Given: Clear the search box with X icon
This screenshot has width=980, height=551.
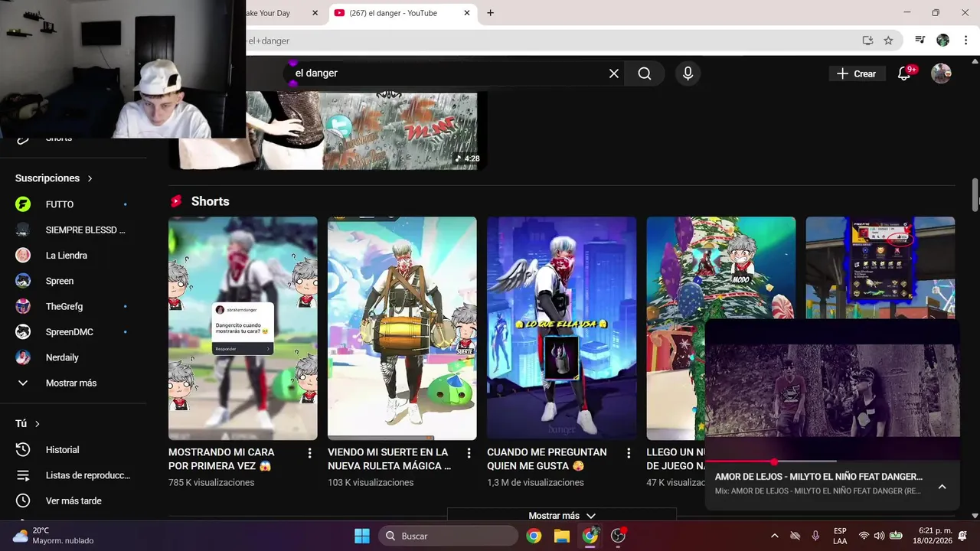Looking at the screenshot, I should (x=613, y=73).
